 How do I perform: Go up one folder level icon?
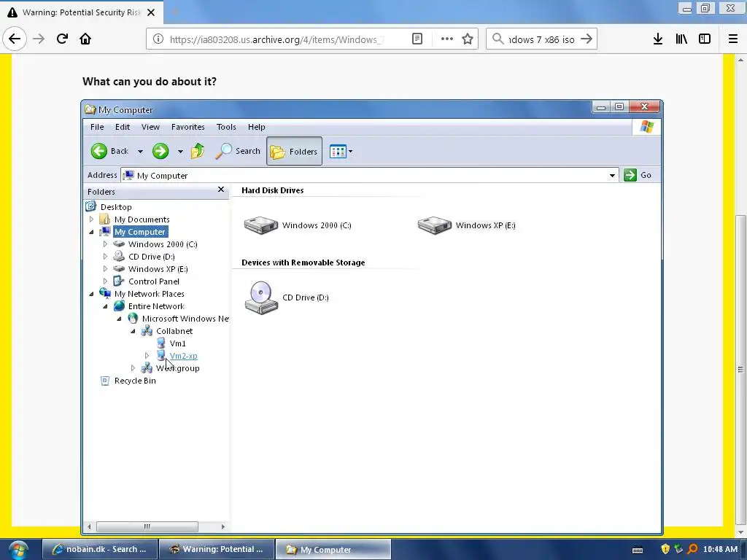197,151
